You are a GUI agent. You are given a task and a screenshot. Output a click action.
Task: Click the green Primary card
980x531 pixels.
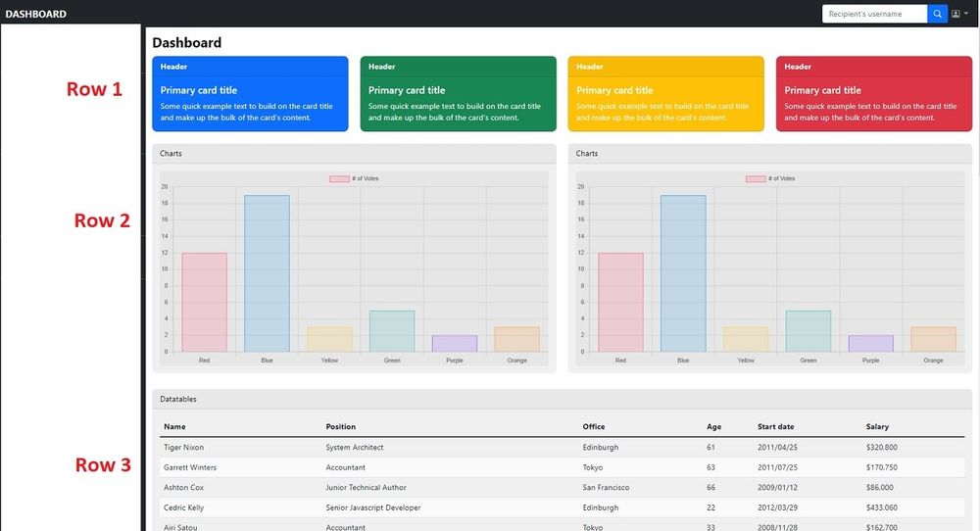pyautogui.click(x=458, y=94)
